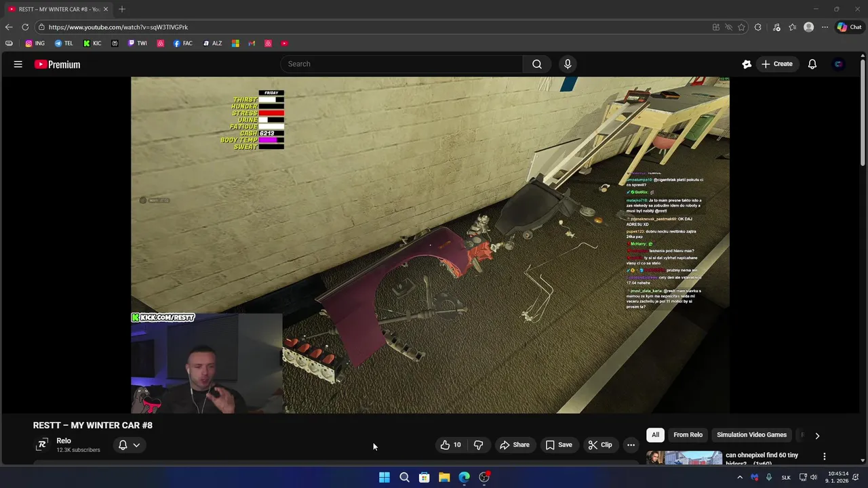Select the All filter chip
The height and width of the screenshot is (488, 868).
[655, 434]
